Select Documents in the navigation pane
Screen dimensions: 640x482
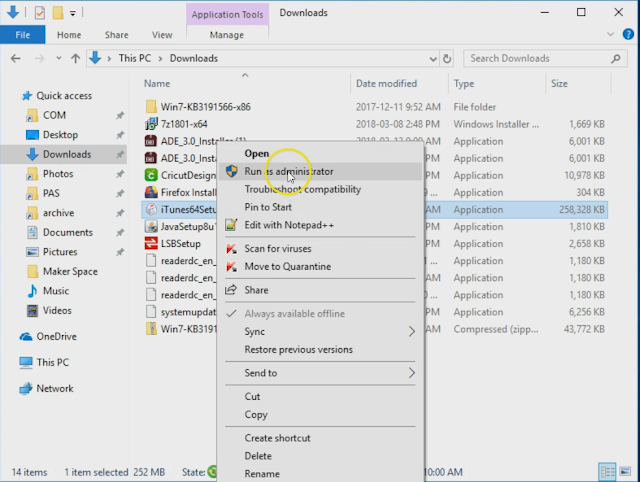tap(68, 233)
